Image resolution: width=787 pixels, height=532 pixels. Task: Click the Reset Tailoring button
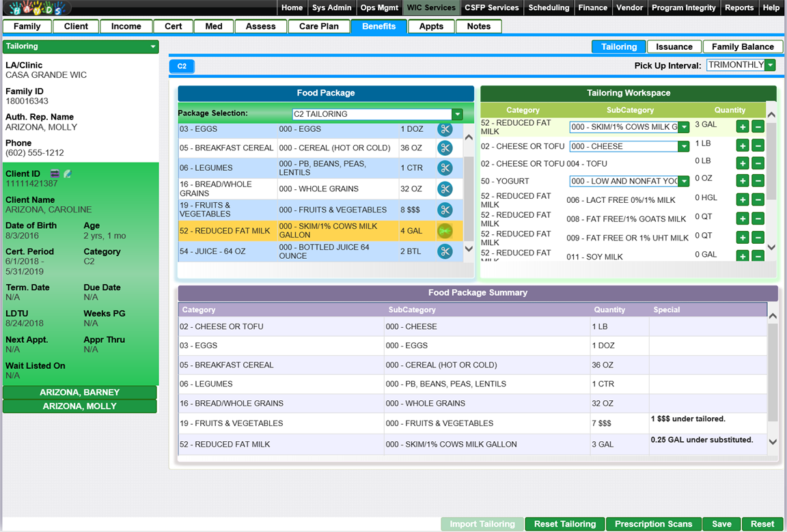564,524
